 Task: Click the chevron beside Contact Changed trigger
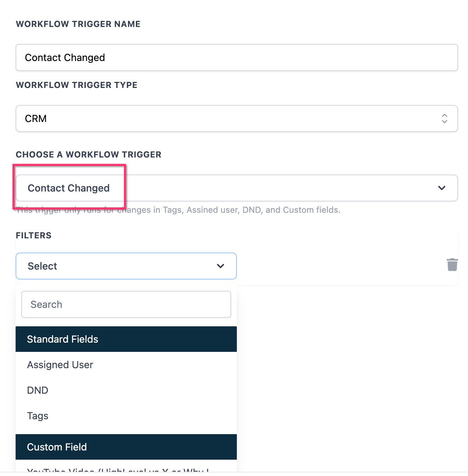coord(441,188)
